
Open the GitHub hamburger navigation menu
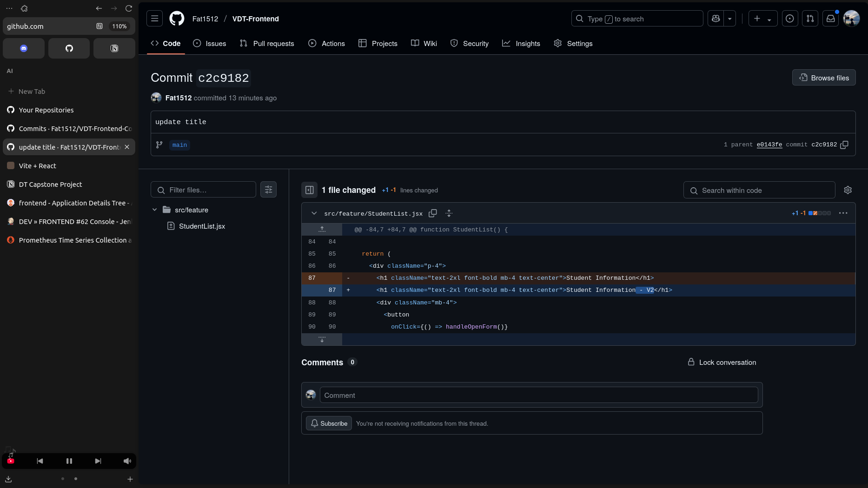click(154, 19)
